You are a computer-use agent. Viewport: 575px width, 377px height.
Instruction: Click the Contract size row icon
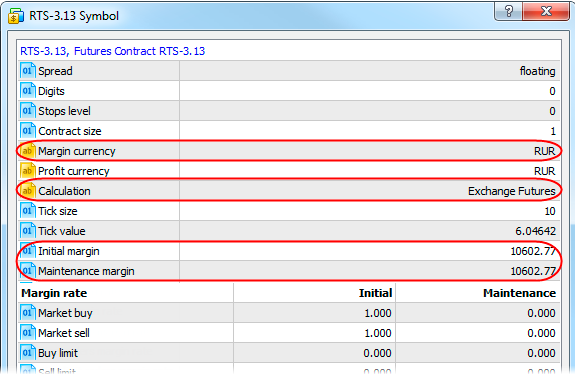[28, 131]
